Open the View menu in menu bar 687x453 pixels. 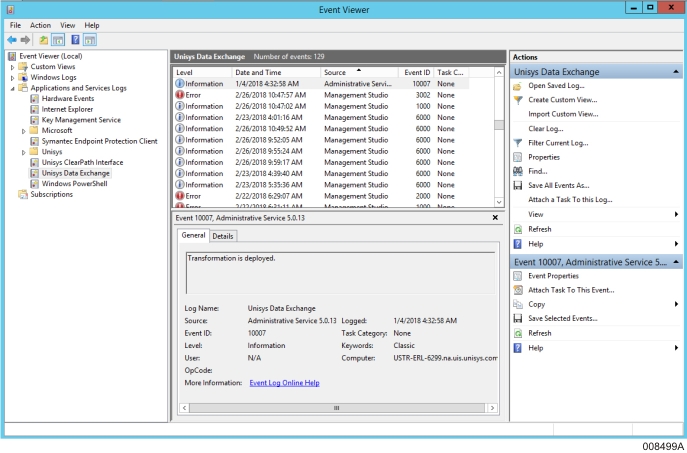(67, 25)
